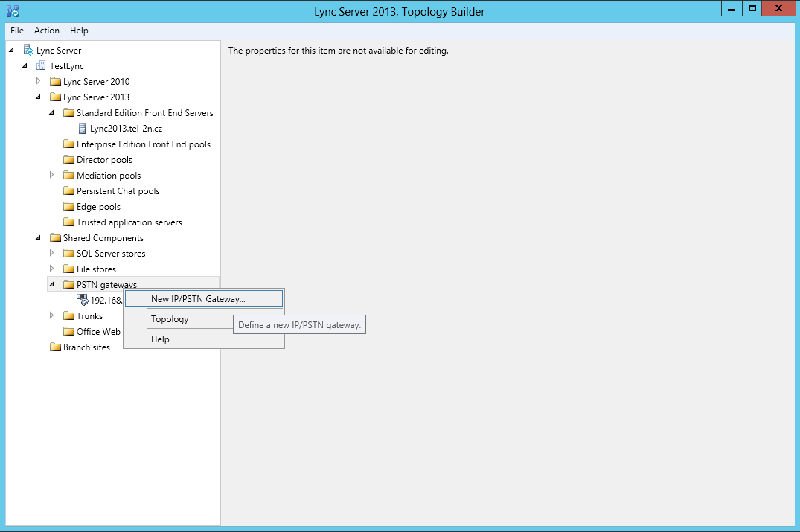
Task: Open the Topology submenu in context menu
Action: point(170,319)
